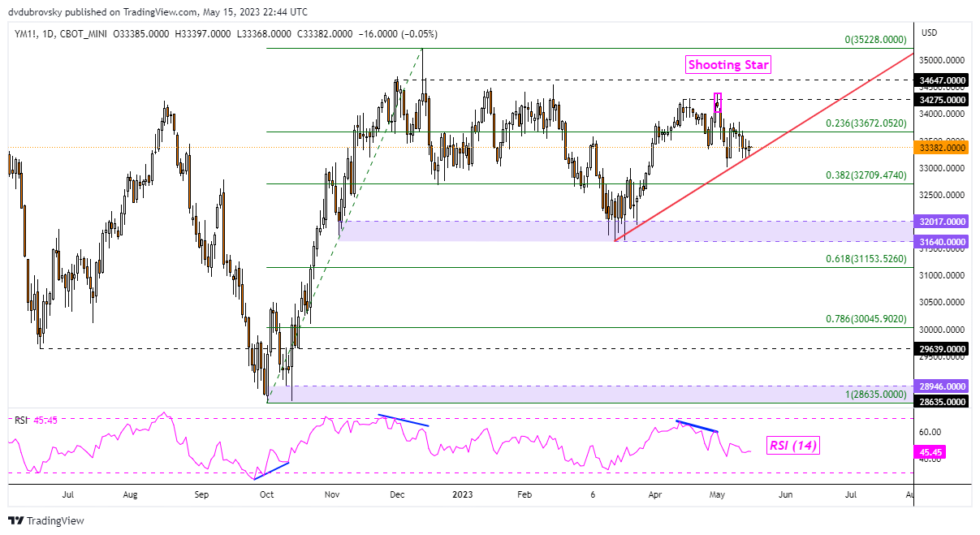Click the 31000.0000 price scale tick
This screenshot has height=535, width=980.
[943, 276]
